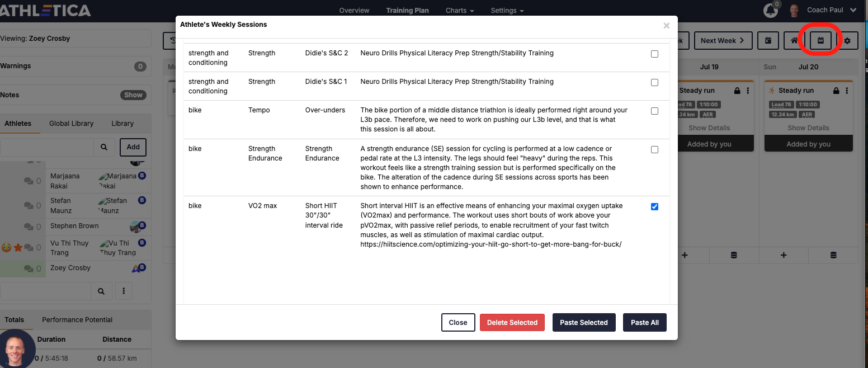Click lock icon on Jul 19 Steady run

(x=737, y=91)
